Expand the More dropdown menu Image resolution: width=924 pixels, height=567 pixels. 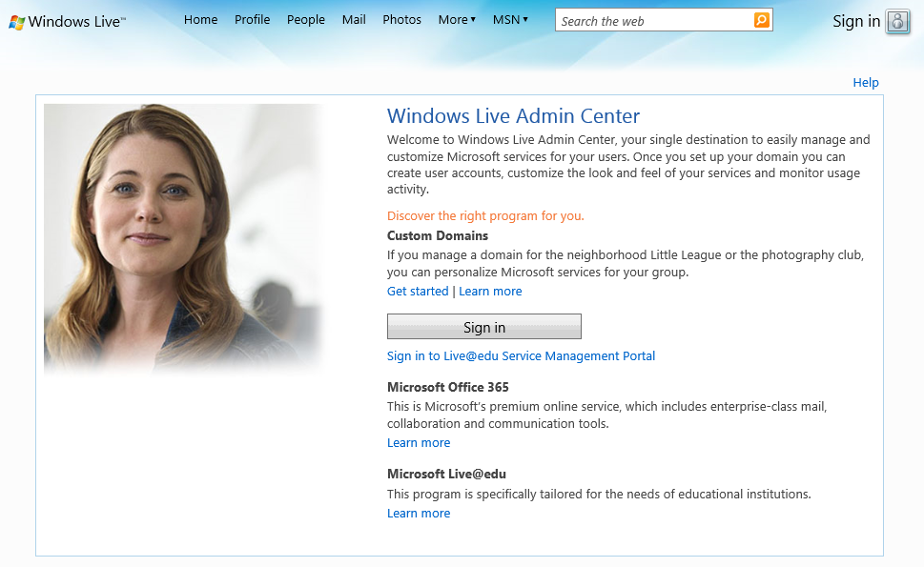[x=457, y=19]
